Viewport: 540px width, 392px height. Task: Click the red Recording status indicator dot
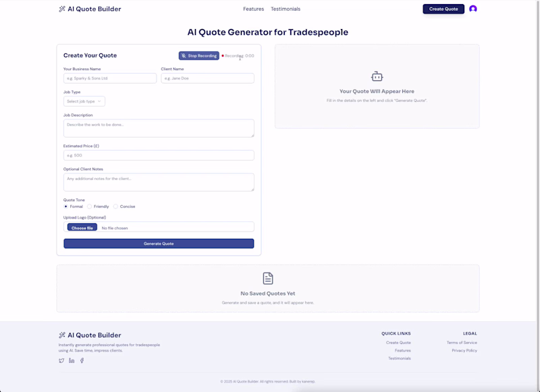(x=223, y=55)
